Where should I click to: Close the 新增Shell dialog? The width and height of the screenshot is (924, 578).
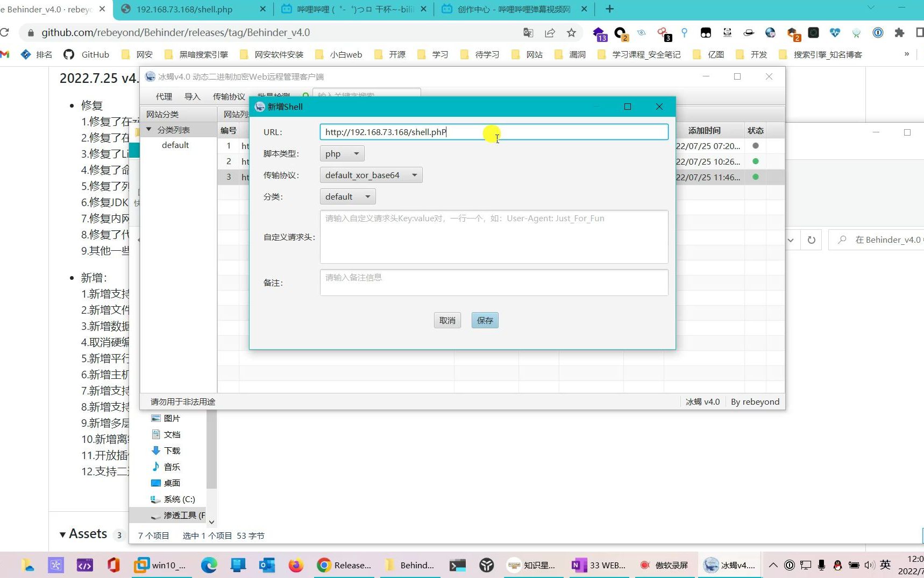[659, 107]
